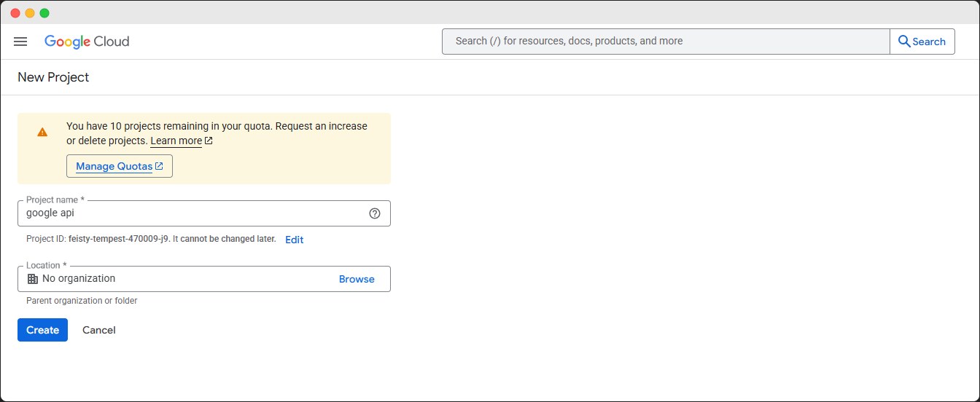The width and height of the screenshot is (980, 402).
Task: Click the organization building icon in Location
Action: (33, 279)
